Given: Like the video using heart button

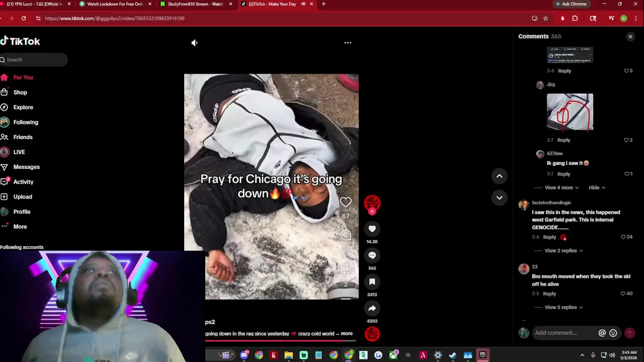Looking at the screenshot, I should pyautogui.click(x=372, y=229).
